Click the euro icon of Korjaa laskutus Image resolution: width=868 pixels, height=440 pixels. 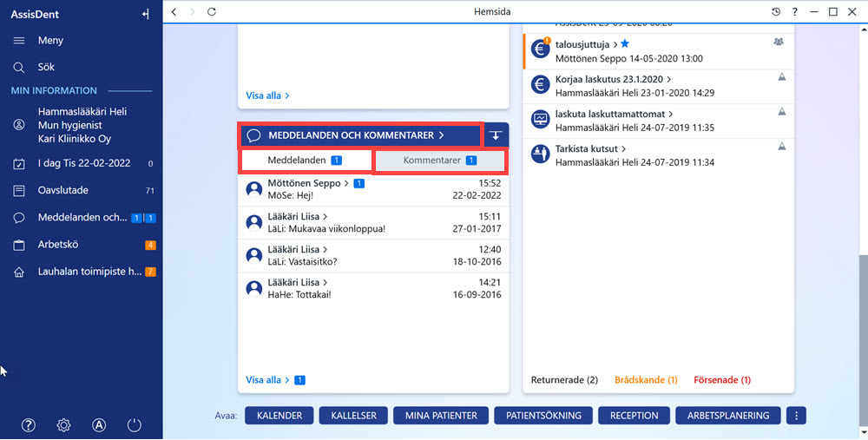[540, 84]
